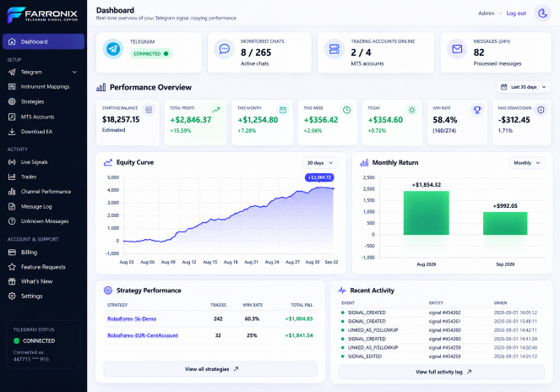
Task: Click the Monthly Return bar chart icon
Action: pyautogui.click(x=364, y=163)
